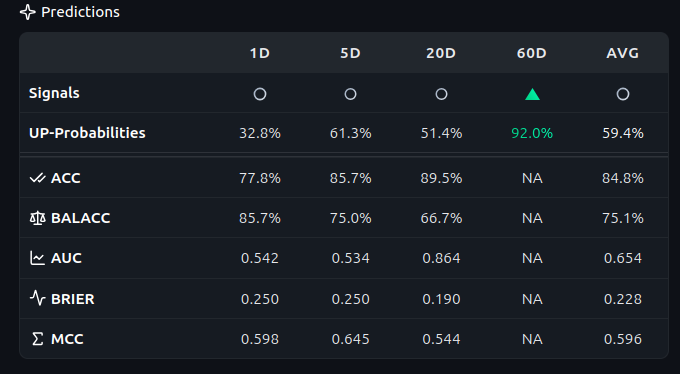This screenshot has width=680, height=374.
Task: Click the Predictions section title
Action: pos(80,12)
